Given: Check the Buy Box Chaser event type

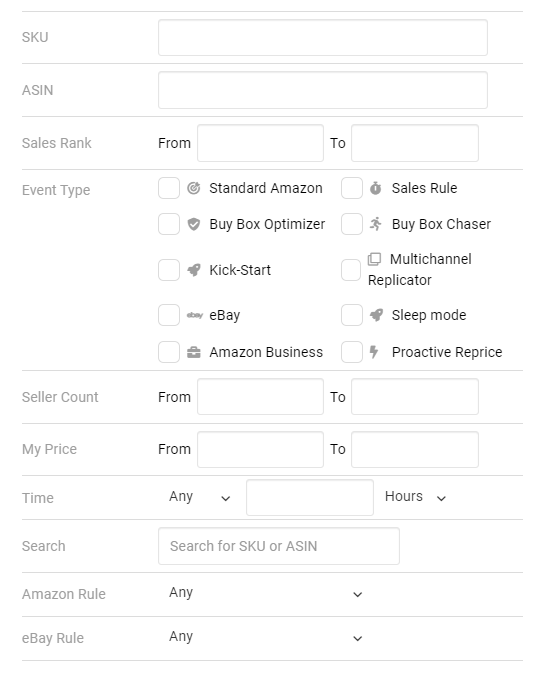Looking at the screenshot, I should 352,224.
